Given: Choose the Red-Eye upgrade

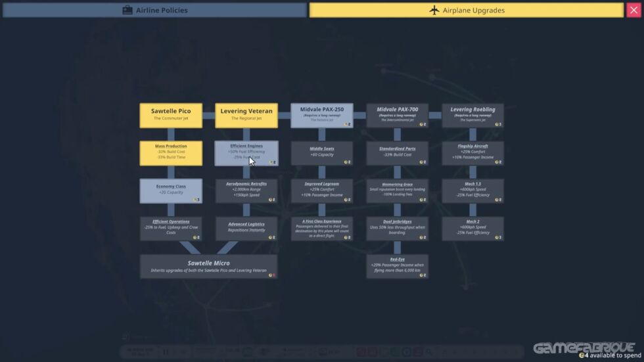Looking at the screenshot, I should [x=397, y=266].
